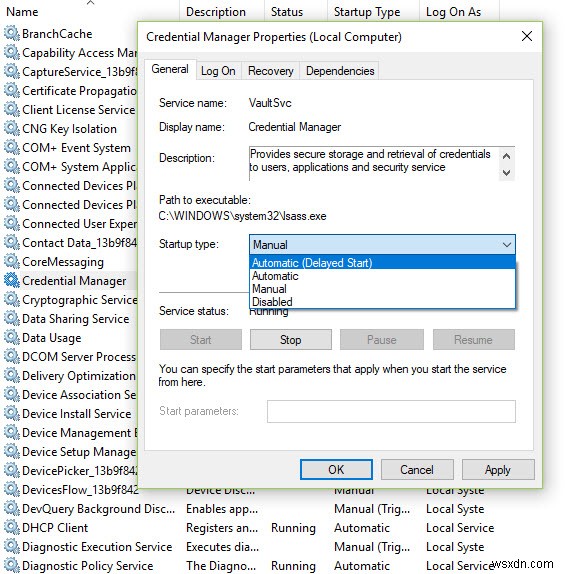The width and height of the screenshot is (565, 574).
Task: Click the CoreMessaging gear icon
Action: 12,261
